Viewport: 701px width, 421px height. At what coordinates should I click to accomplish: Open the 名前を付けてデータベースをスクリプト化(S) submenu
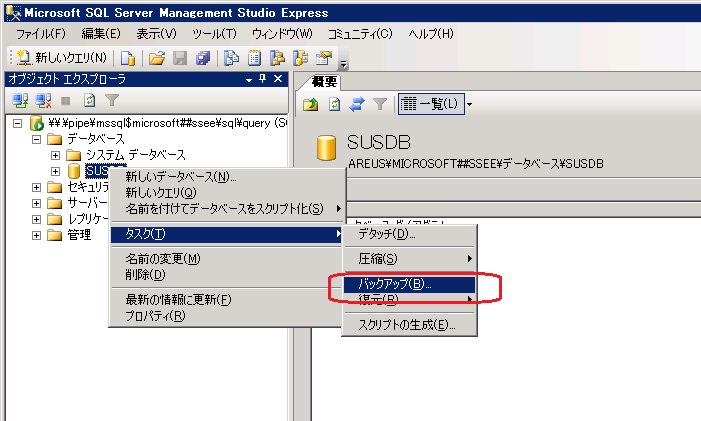pos(227,209)
